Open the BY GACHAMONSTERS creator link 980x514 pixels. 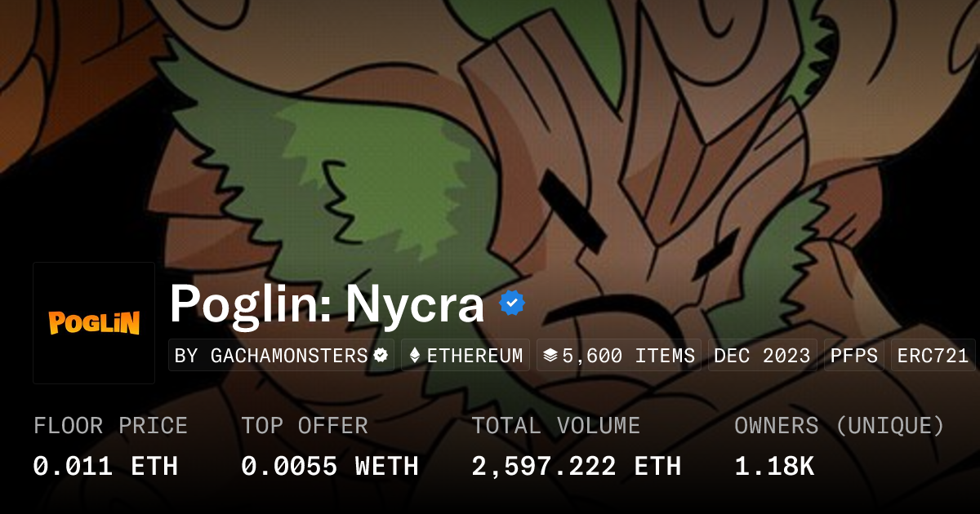click(x=282, y=356)
